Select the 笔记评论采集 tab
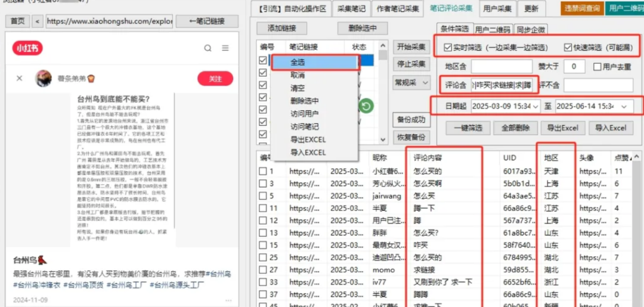Viewport: 644px width, 307px height. pos(451,8)
